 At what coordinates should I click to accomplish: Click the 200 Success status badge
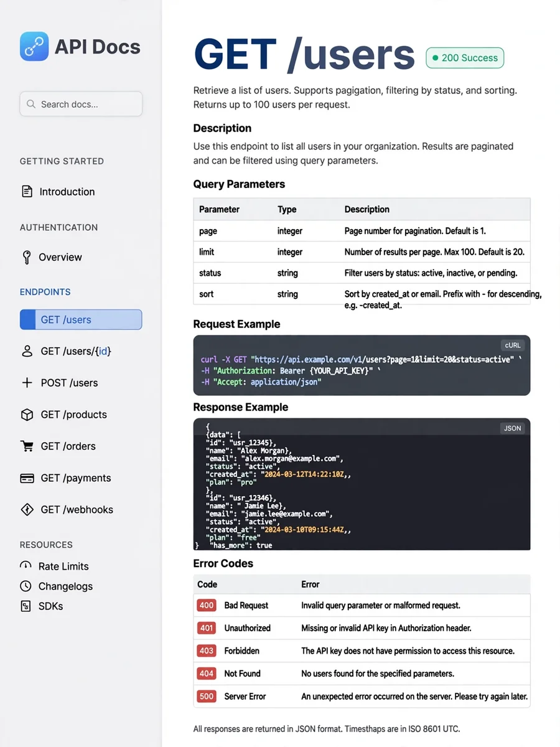click(465, 58)
